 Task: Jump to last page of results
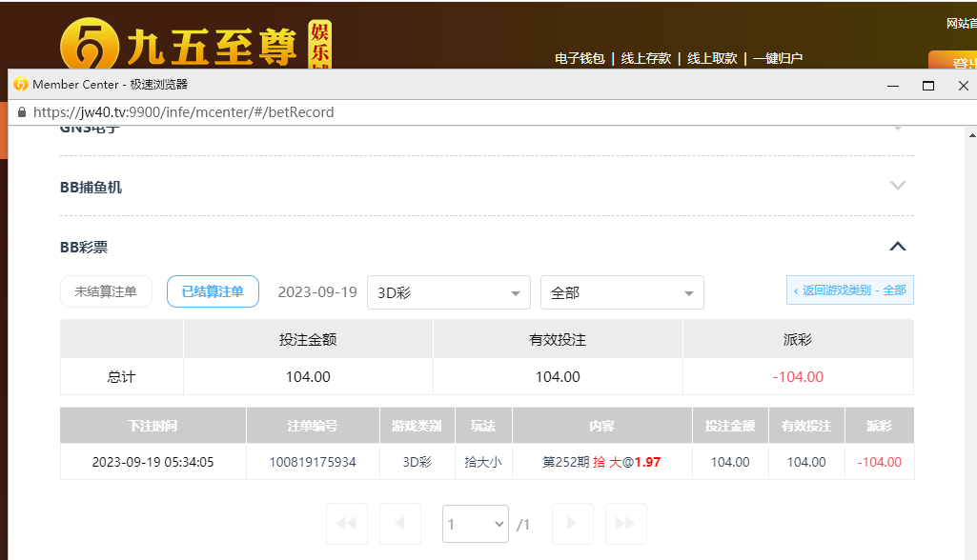pos(625,523)
